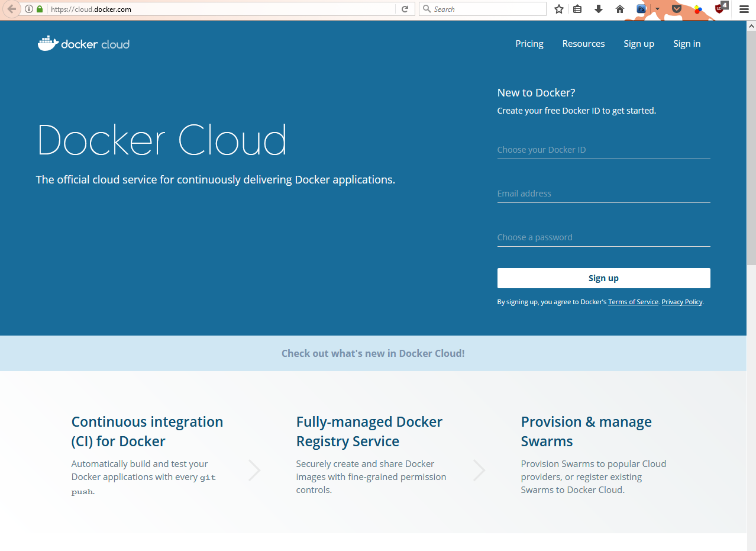756x551 pixels.
Task: Click the Pocket icon in toolbar
Action: 677,9
